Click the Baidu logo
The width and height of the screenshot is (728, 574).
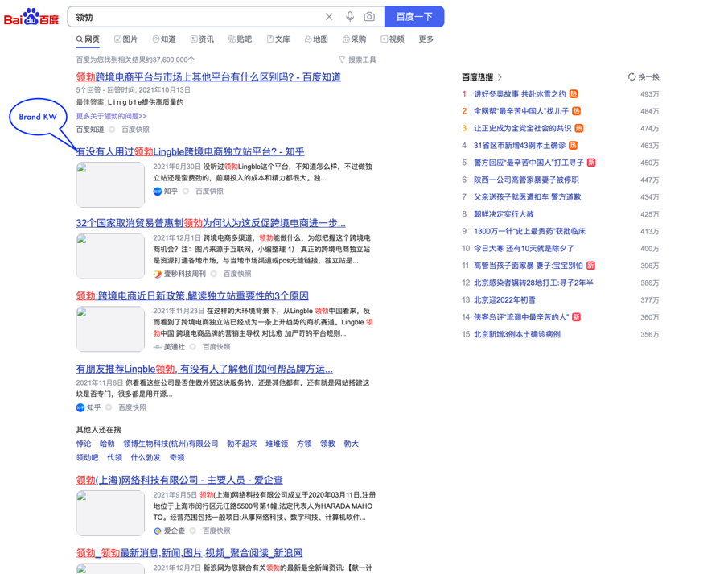[x=31, y=17]
